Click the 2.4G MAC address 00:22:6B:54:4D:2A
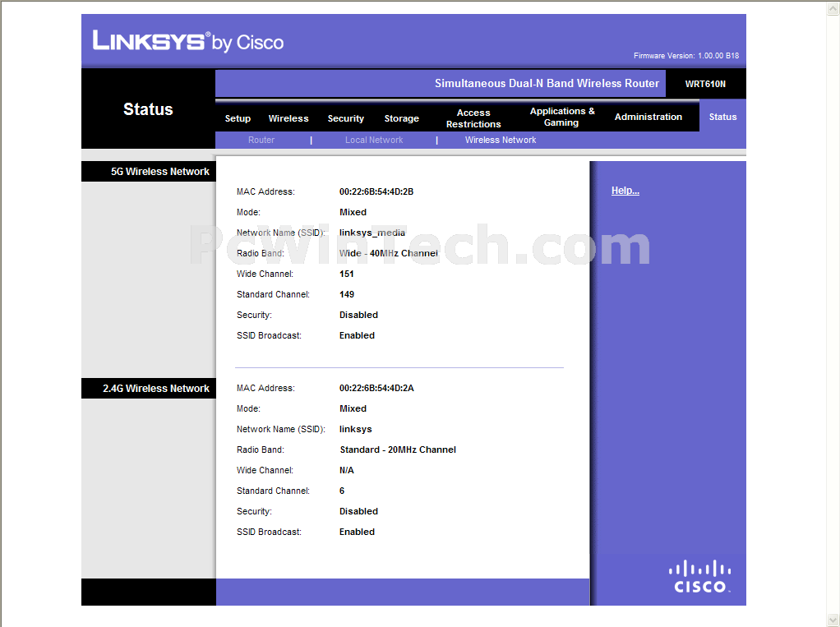The height and width of the screenshot is (627, 840). coord(376,388)
